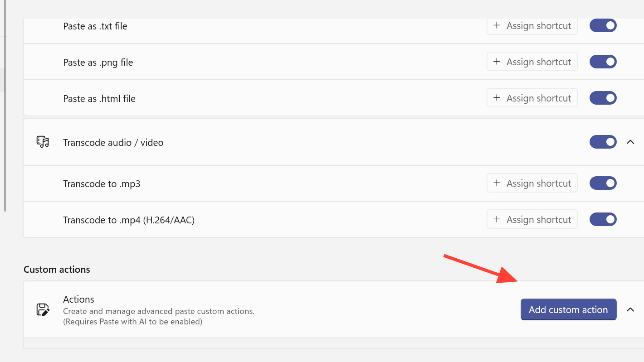Screen dimensions: 644x362
Task: Disable the Transcode audio / video toggle
Action: (603, 142)
